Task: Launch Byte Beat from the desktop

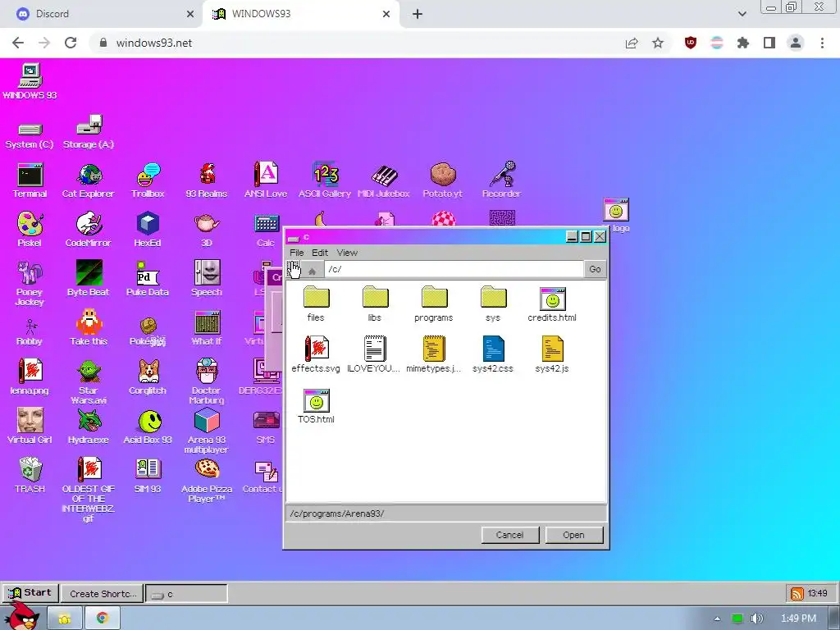Action: 89,279
